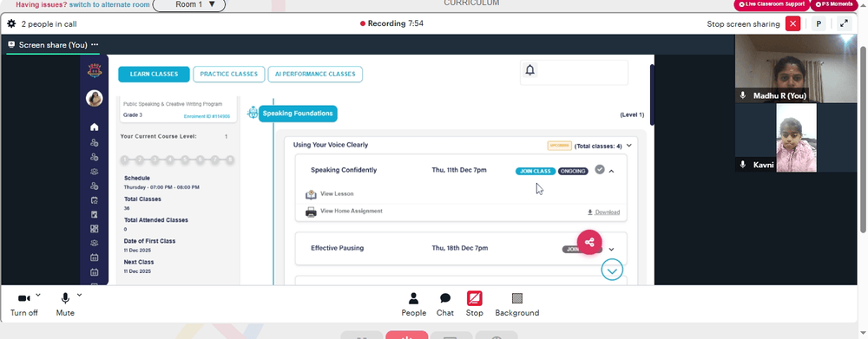This screenshot has height=339, width=868.
Task: Open the Screen share three-dots menu
Action: (95, 45)
